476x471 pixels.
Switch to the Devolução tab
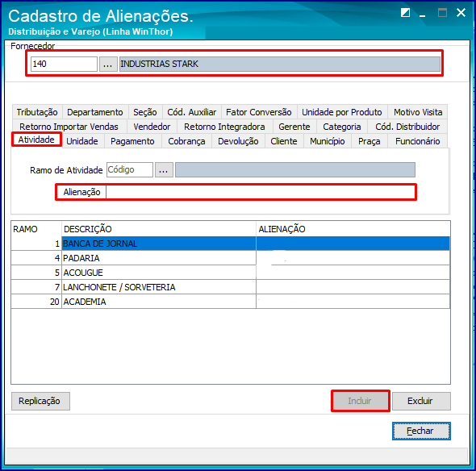click(238, 141)
